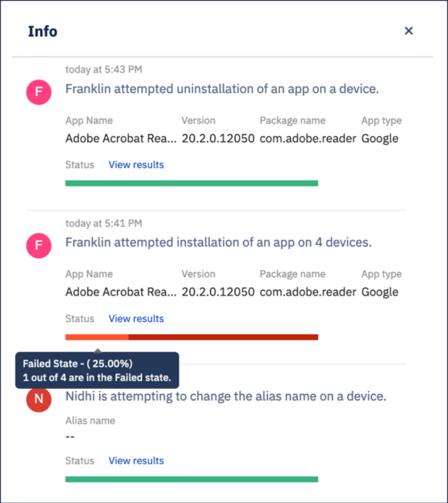The width and height of the screenshot is (448, 503).
Task: Click Franklin's avatar on installation entry
Action: 39,246
